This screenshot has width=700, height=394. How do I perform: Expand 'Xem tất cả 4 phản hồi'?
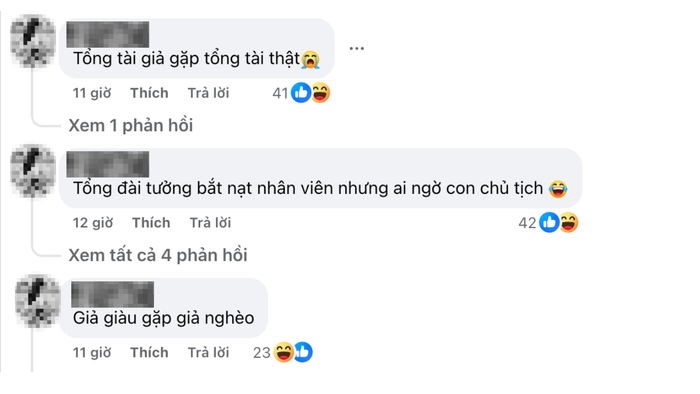[158, 255]
